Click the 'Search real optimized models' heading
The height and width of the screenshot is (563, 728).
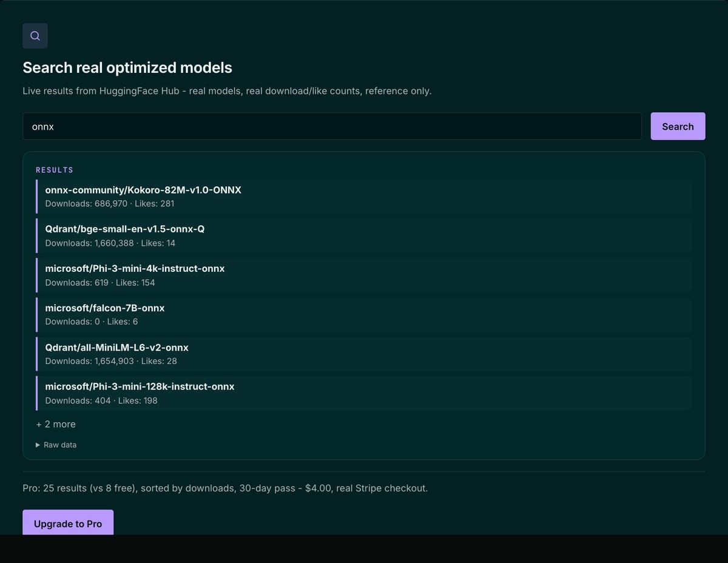pos(127,67)
